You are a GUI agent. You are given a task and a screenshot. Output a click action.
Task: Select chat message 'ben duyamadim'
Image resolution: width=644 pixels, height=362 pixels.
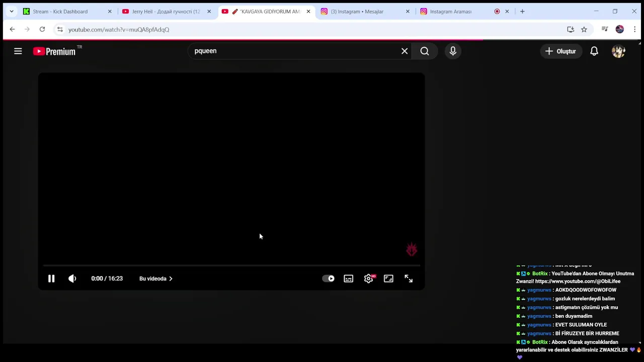click(x=574, y=316)
